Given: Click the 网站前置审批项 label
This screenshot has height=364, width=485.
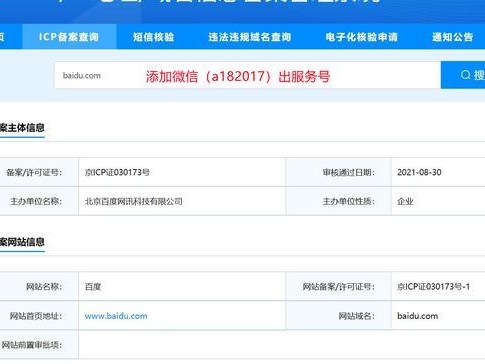Looking at the screenshot, I should point(32,345).
